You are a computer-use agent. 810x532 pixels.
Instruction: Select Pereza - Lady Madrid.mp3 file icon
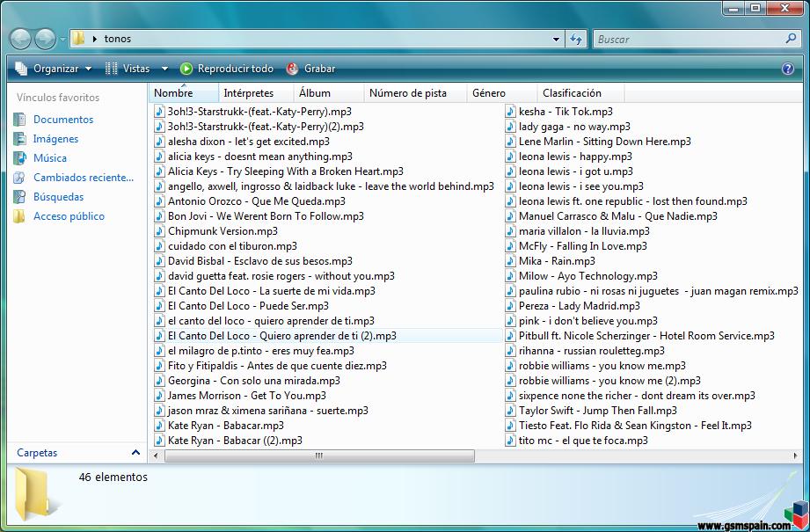click(x=510, y=306)
